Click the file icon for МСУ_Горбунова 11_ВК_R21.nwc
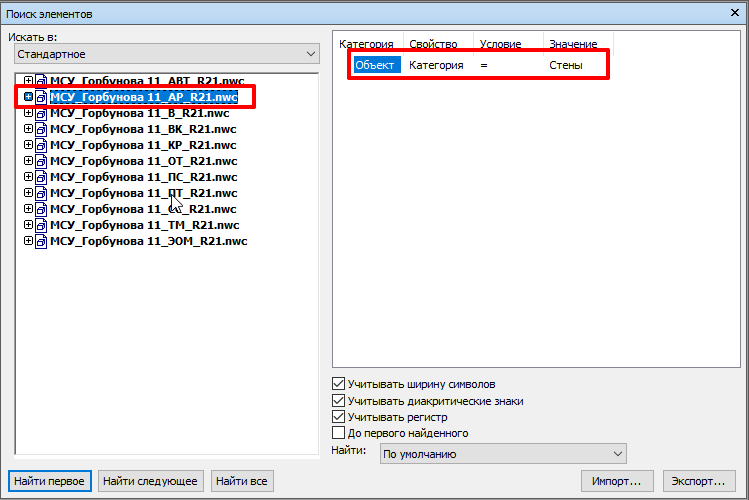This screenshot has width=749, height=500. point(41,129)
